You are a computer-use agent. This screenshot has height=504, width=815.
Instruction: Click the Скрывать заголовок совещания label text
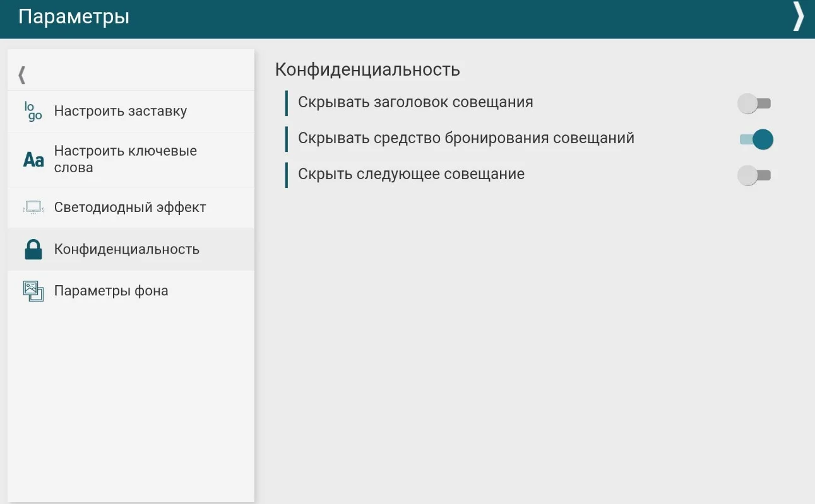415,102
